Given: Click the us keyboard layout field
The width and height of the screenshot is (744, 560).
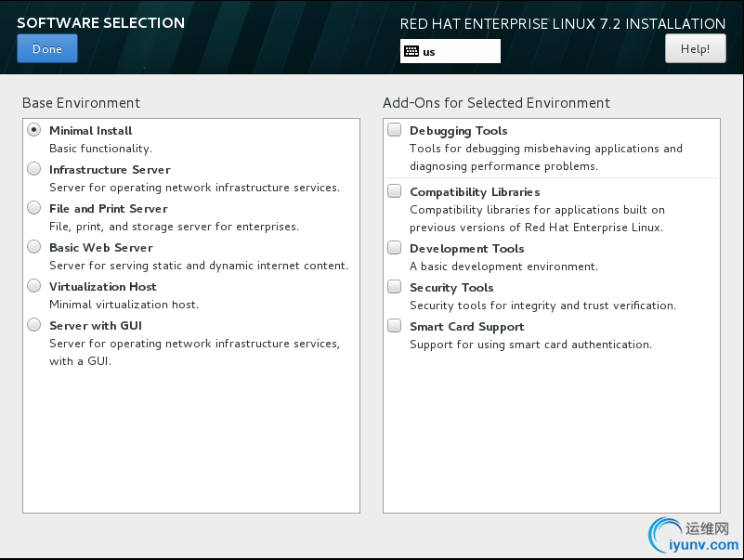Looking at the screenshot, I should tap(450, 51).
